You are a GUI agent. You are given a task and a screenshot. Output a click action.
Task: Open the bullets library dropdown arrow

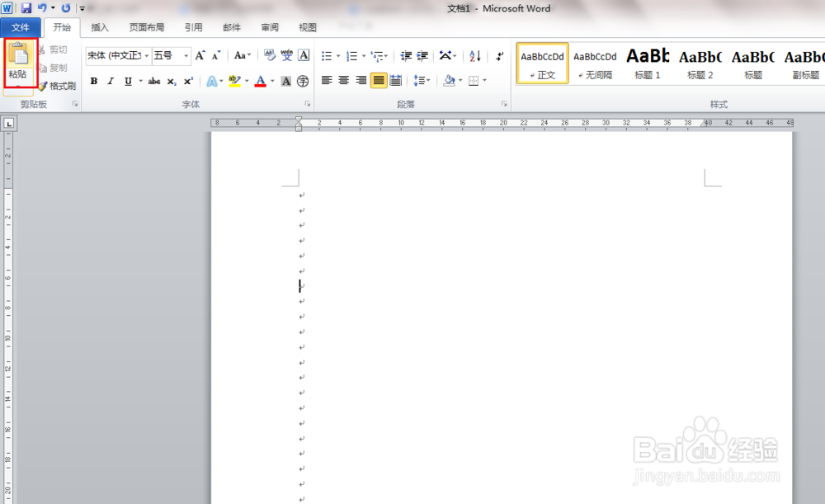[337, 56]
